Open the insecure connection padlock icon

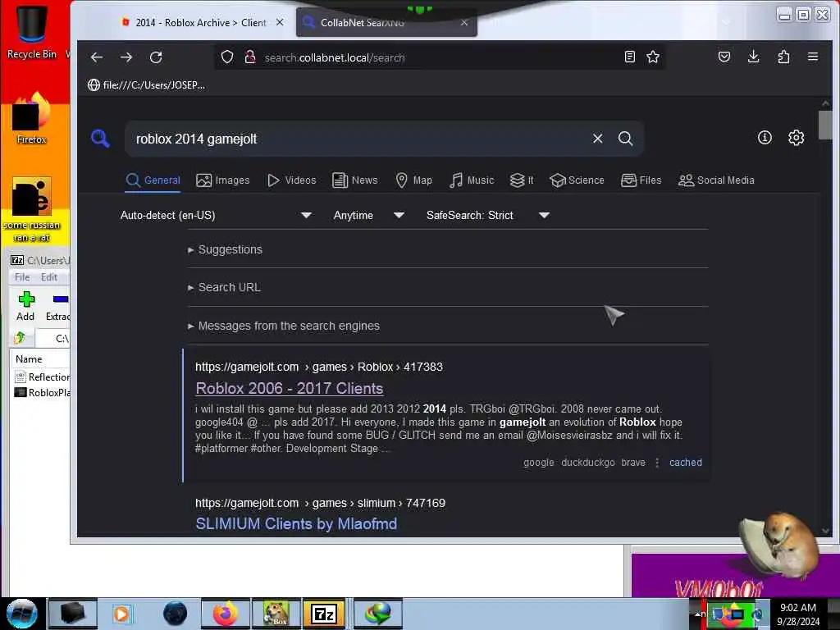249,57
